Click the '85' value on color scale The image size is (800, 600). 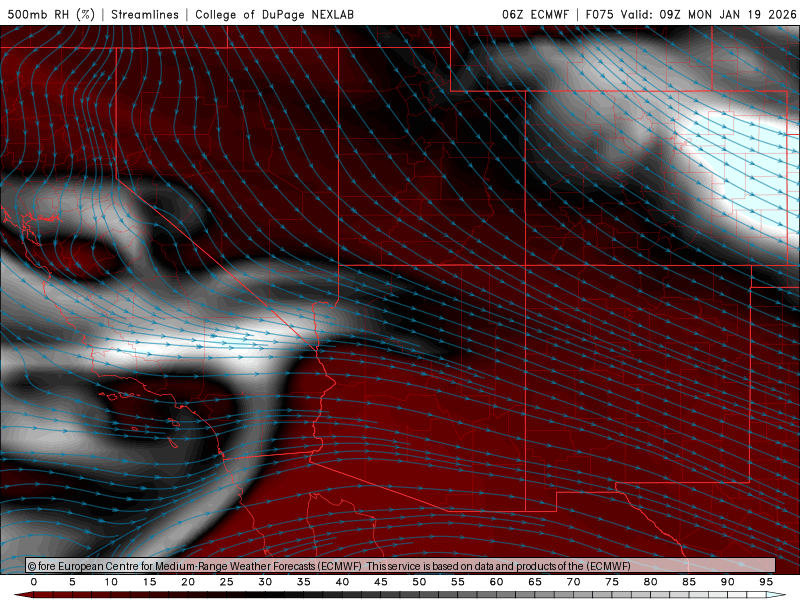point(689,582)
